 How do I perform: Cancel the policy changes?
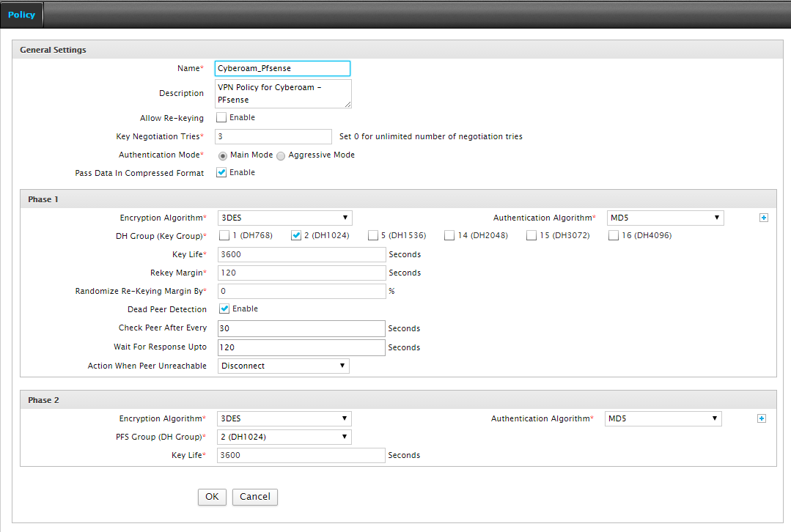point(255,497)
